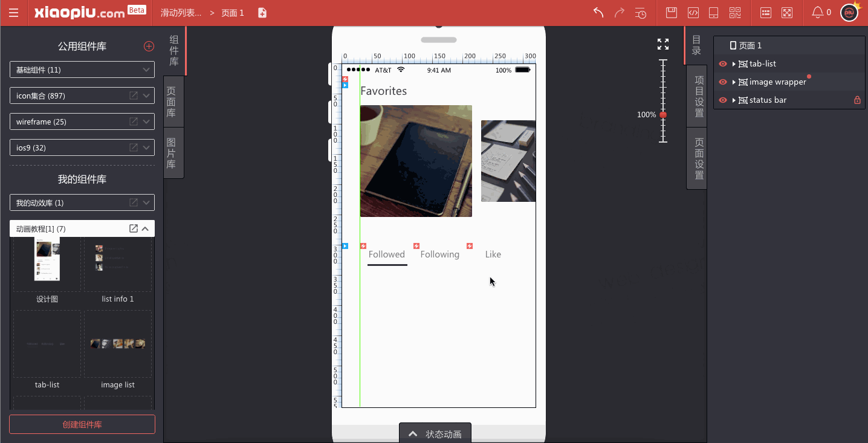Click the lightning marker left of Followed
This screenshot has width=868, height=443.
(363, 246)
